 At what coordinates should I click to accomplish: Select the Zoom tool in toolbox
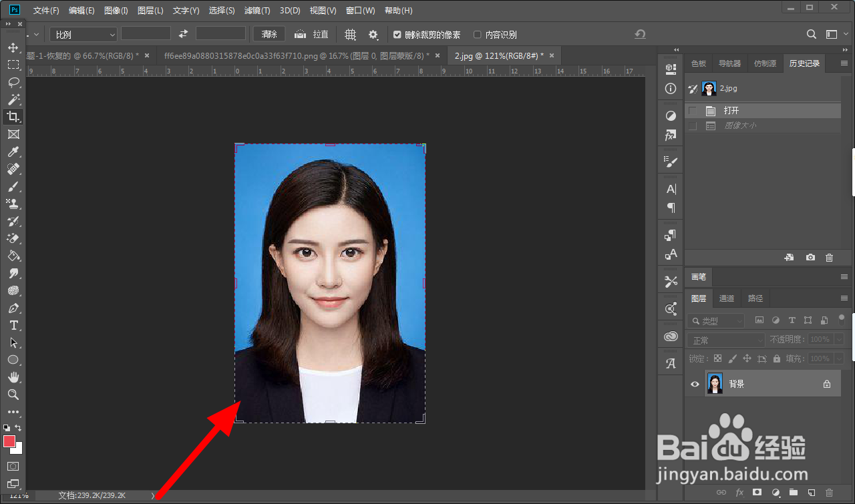click(13, 395)
